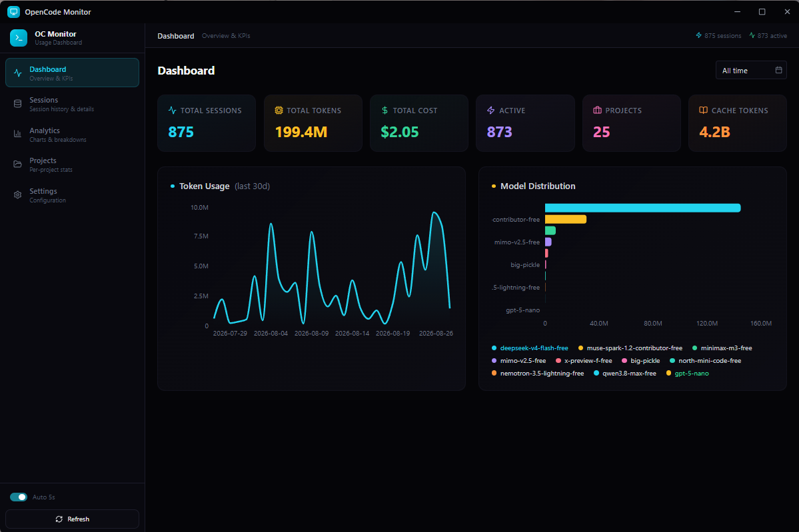Click the Dashboard breadcrumb in top bar
Viewport: 799px width, 532px height.
(x=176, y=36)
